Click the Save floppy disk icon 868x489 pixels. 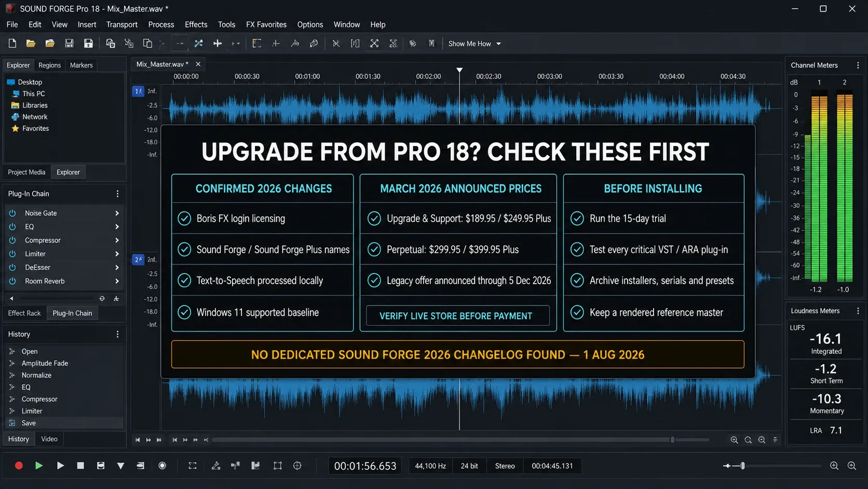[69, 44]
